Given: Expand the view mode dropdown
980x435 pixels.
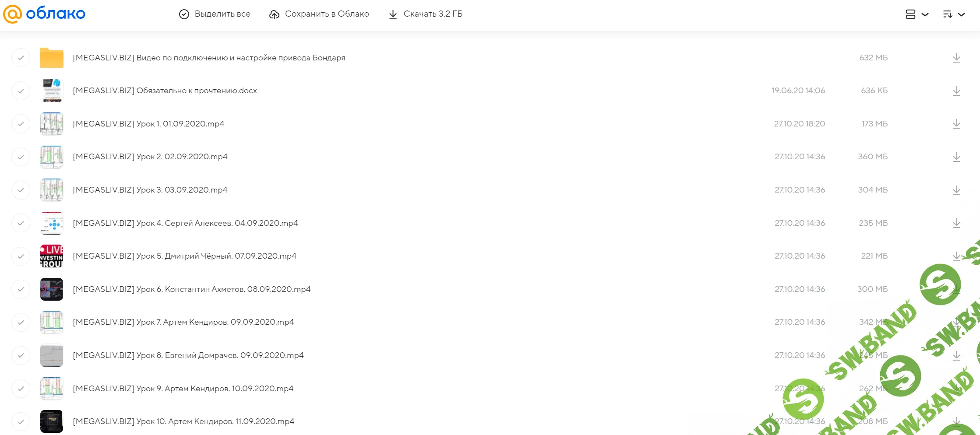Looking at the screenshot, I should coord(917,14).
